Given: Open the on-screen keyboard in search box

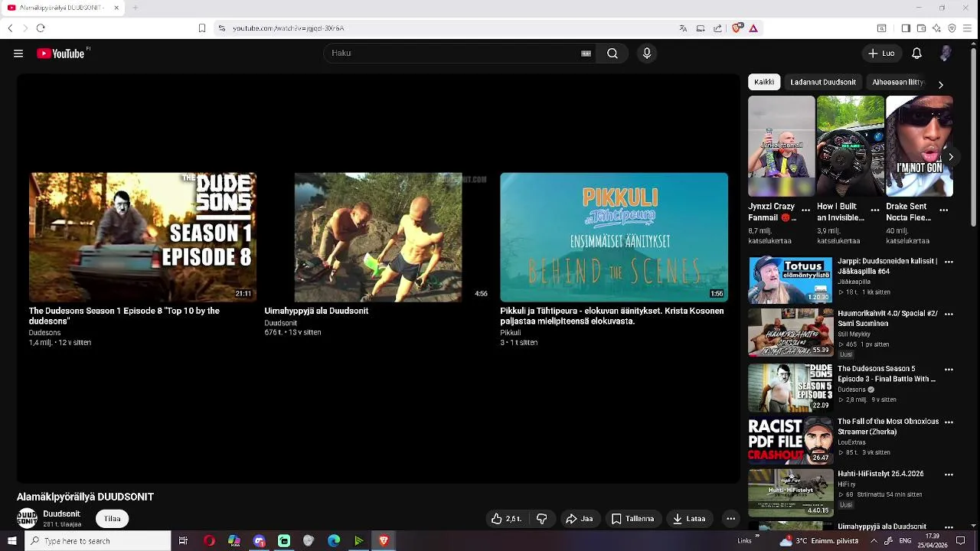Looking at the screenshot, I should [x=586, y=54].
